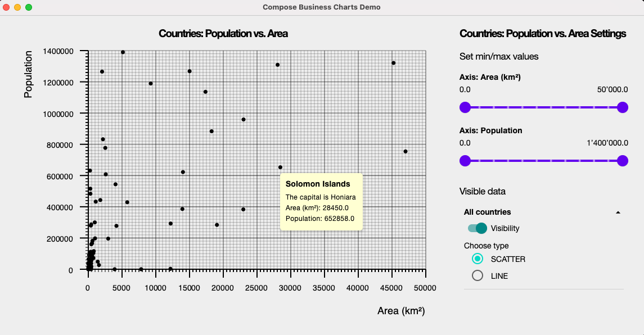Click the Population axis minimum slider handle
Screen dimensions: 644x335
coord(465,161)
